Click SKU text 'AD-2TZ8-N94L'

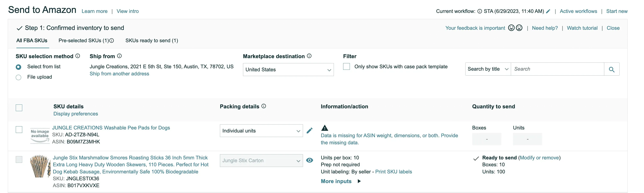tap(82, 135)
